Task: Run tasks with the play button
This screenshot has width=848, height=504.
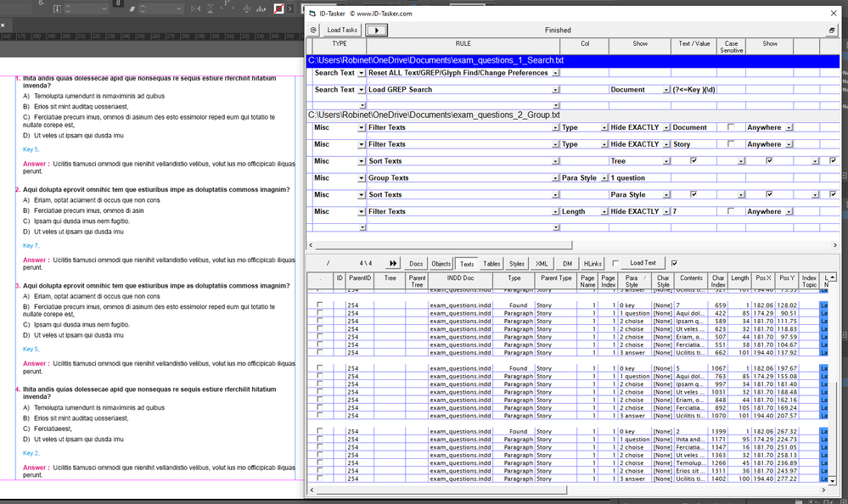Action: click(376, 30)
